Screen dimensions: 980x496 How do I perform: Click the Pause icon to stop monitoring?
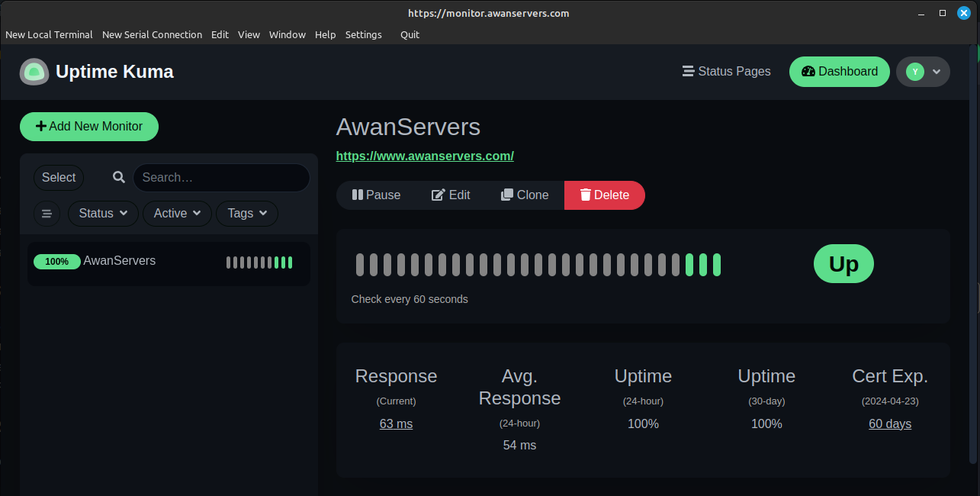pos(357,195)
